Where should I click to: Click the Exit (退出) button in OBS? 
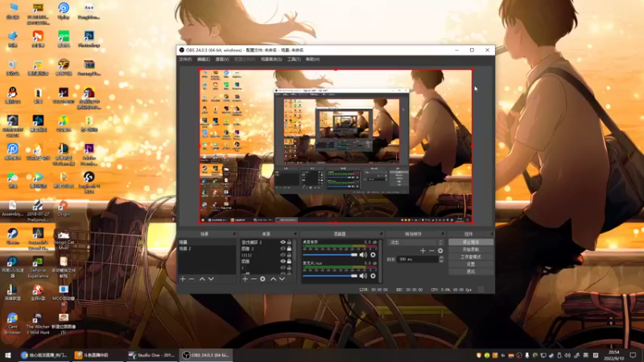tap(471, 271)
